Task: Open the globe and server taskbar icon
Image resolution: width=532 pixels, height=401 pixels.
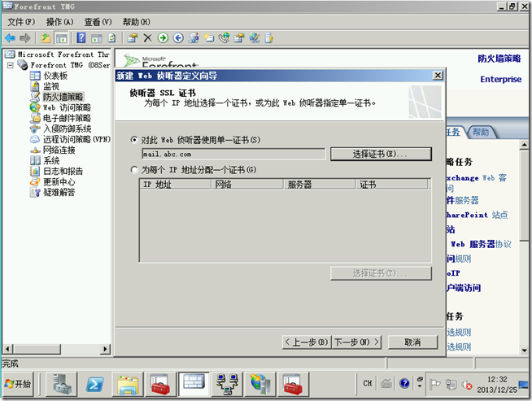Action: (x=259, y=384)
